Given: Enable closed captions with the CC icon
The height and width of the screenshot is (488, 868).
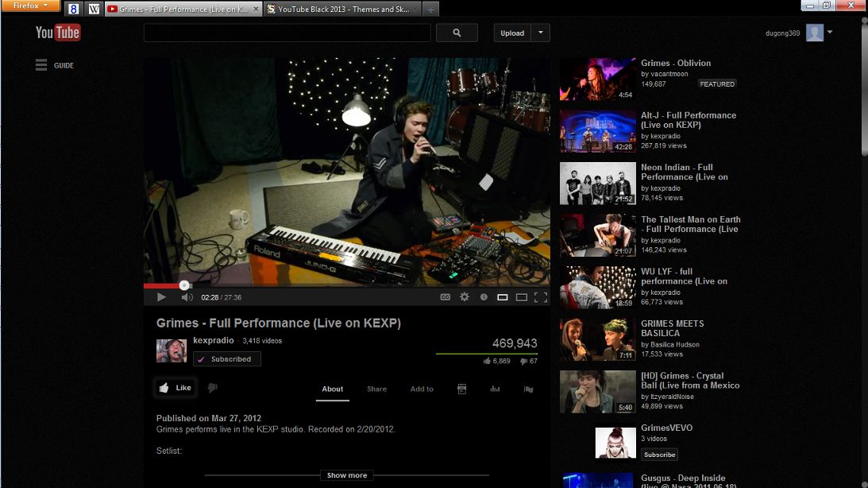Looking at the screenshot, I should [445, 296].
